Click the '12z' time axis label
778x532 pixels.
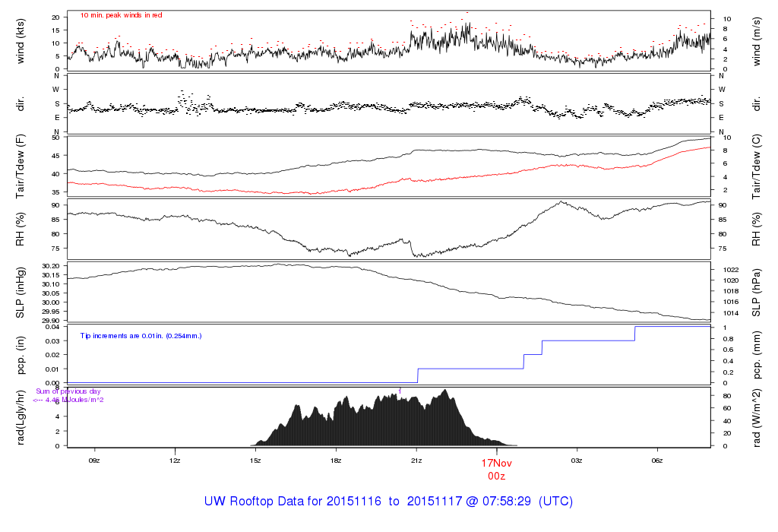(175, 461)
